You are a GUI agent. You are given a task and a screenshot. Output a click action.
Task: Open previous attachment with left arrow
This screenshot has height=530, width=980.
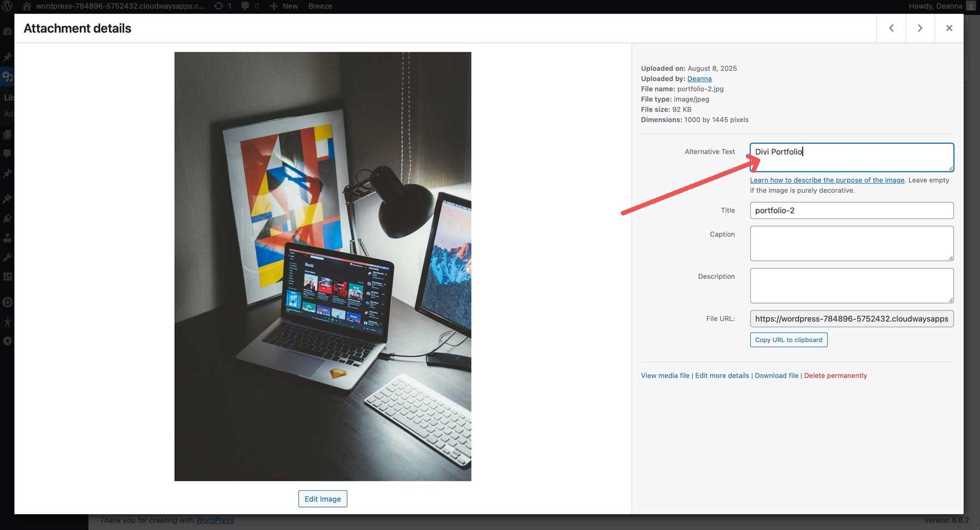click(x=891, y=28)
